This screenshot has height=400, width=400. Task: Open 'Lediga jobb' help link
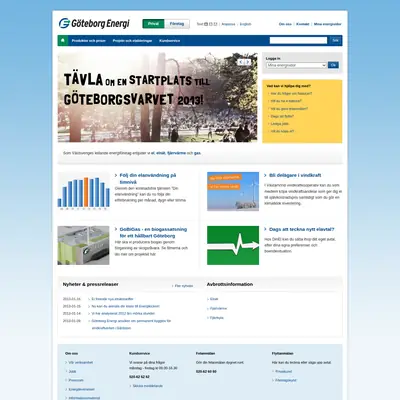pos(279,124)
